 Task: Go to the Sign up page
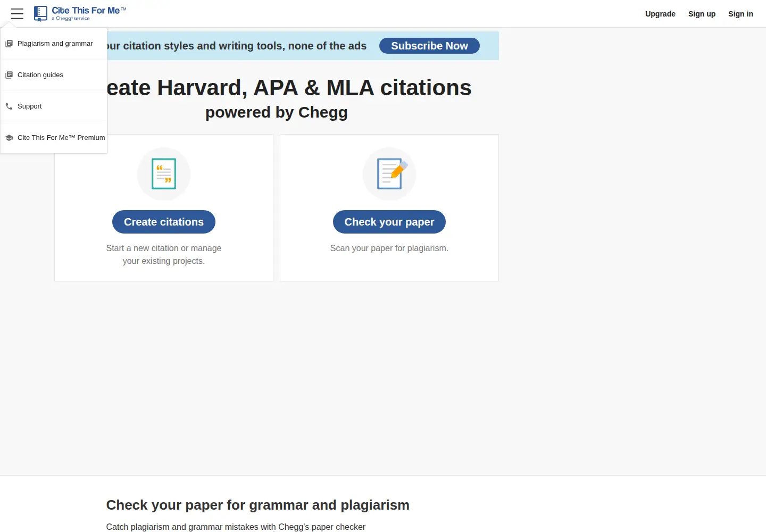pos(702,14)
